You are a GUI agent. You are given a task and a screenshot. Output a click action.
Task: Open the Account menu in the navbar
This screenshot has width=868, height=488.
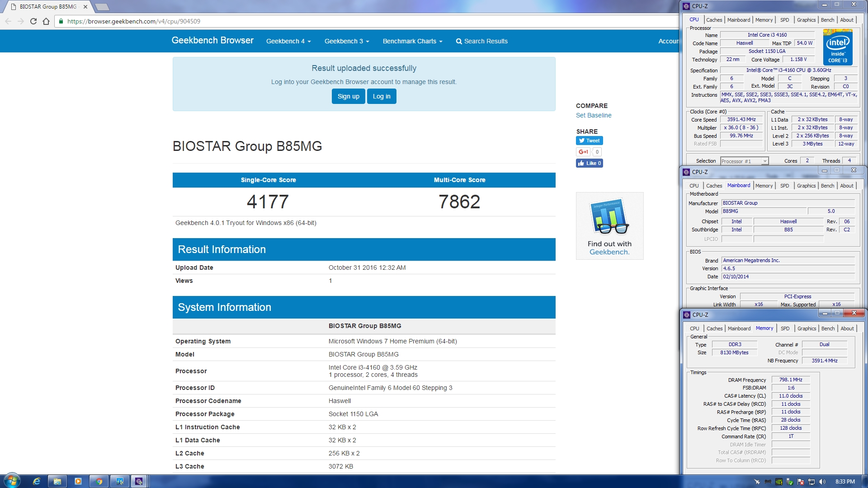(669, 41)
